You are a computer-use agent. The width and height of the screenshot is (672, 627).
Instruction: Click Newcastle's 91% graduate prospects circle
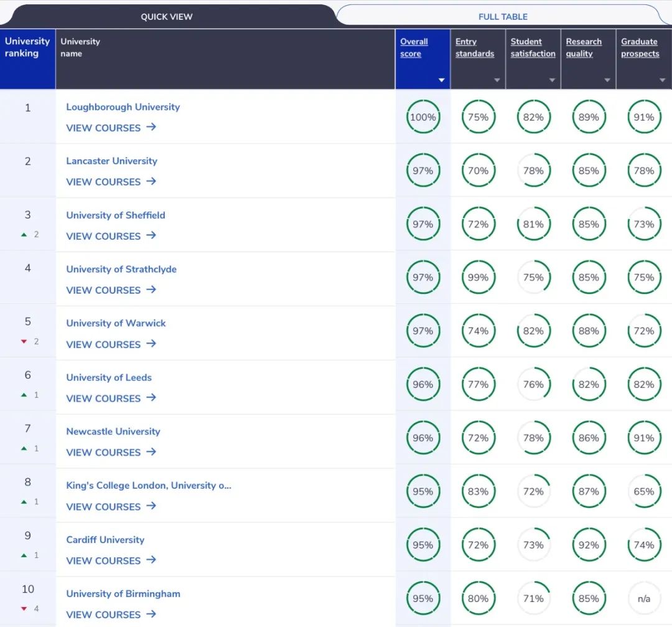[644, 438]
